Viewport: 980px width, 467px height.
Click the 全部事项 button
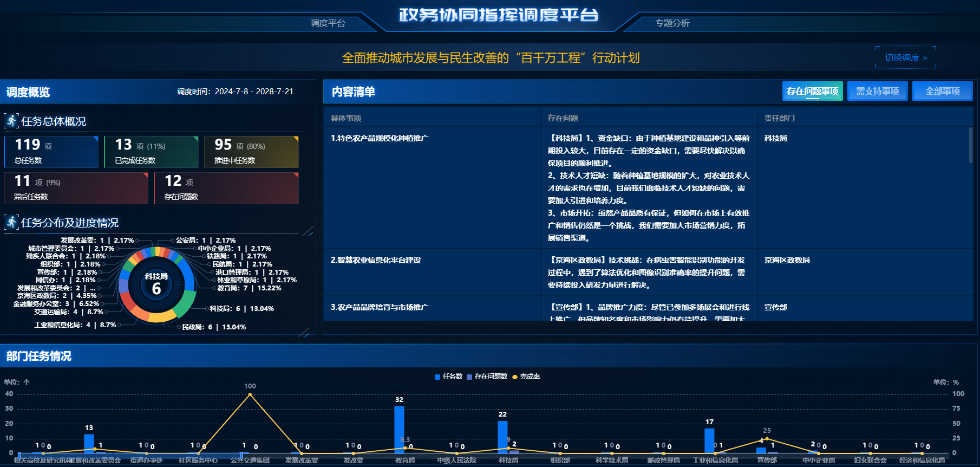coord(942,91)
